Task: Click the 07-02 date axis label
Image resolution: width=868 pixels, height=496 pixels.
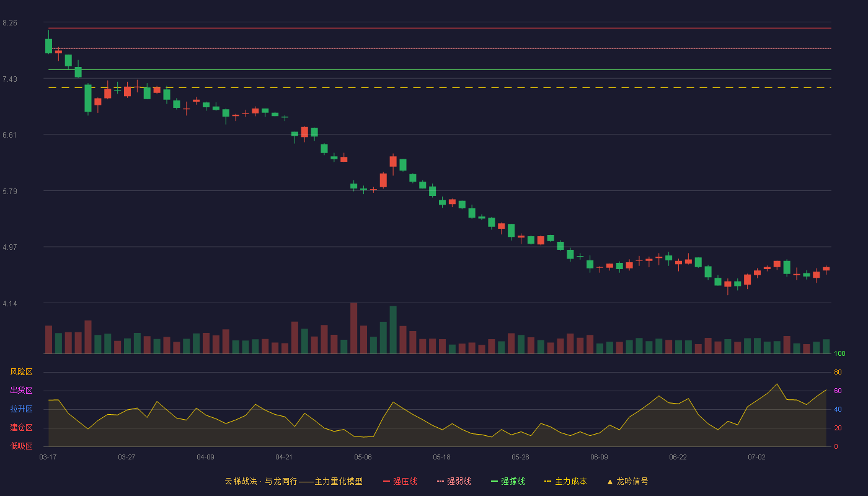Action: click(x=756, y=457)
